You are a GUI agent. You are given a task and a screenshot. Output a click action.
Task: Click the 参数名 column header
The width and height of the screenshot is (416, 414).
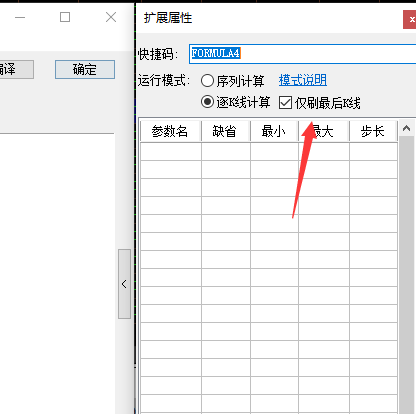(171, 131)
